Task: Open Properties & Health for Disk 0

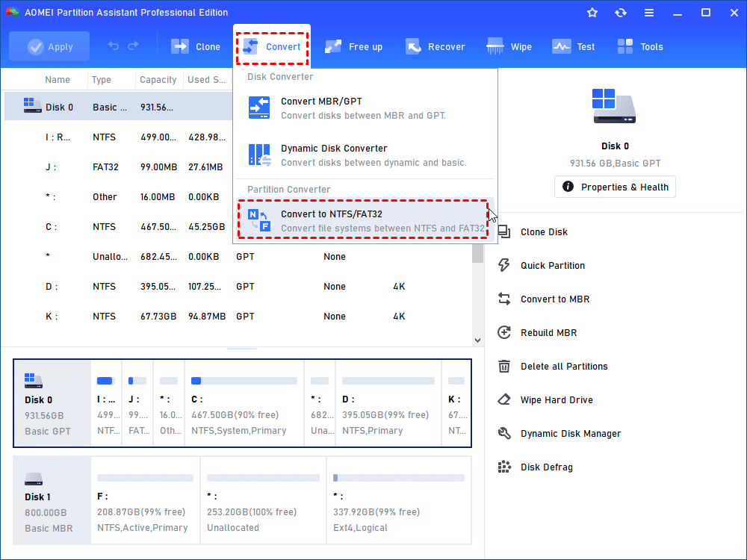Action: [615, 187]
